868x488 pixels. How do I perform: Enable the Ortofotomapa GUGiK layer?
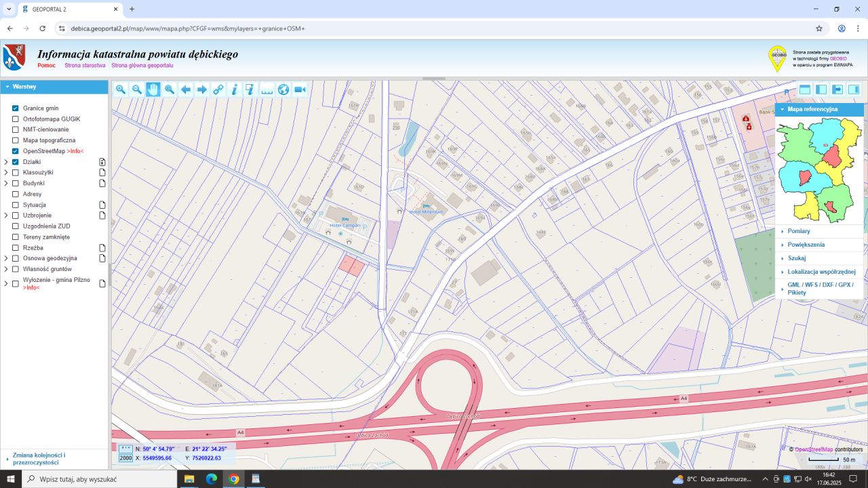click(x=16, y=119)
